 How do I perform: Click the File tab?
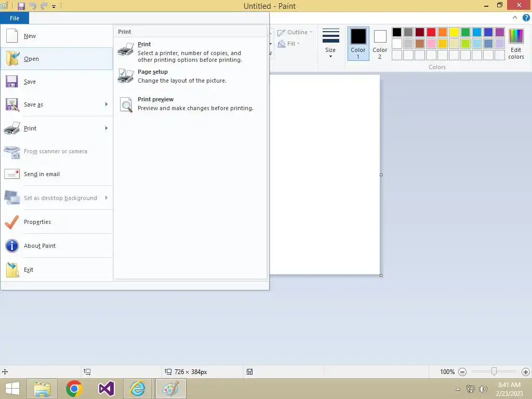click(15, 18)
